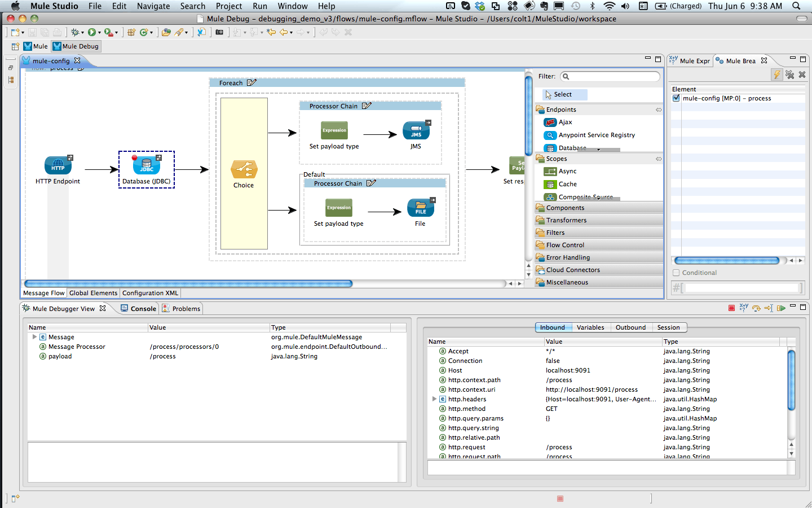
Task: Switch to the Configuration XML tab
Action: click(x=149, y=293)
